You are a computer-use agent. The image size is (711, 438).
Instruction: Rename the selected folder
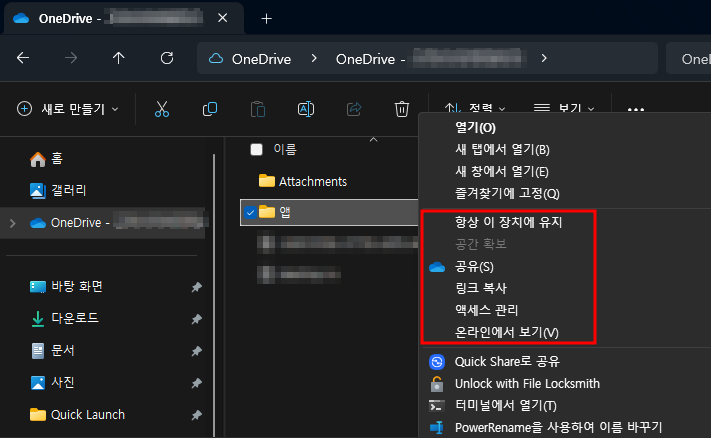coord(306,109)
